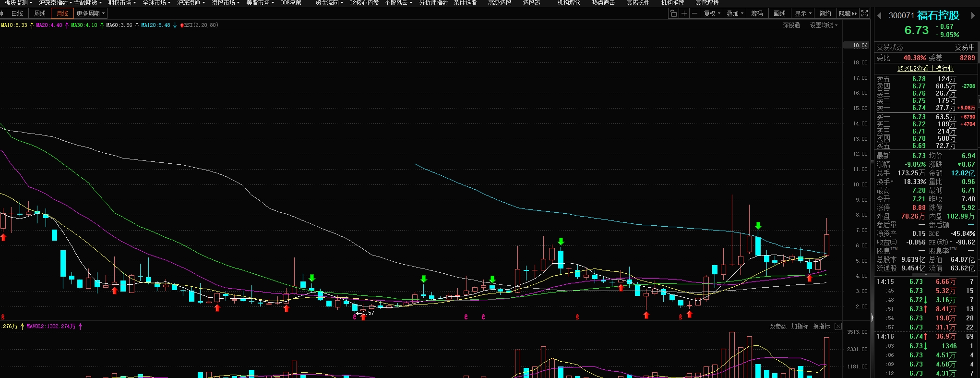Click the 1.57 low price marker
Viewport: 980px width, 378px height.
[x=365, y=313]
